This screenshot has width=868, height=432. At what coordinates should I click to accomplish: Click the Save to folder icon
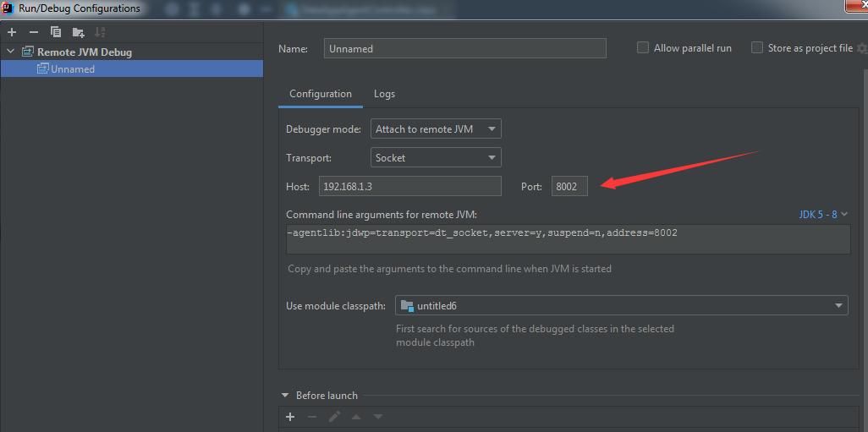pos(78,32)
